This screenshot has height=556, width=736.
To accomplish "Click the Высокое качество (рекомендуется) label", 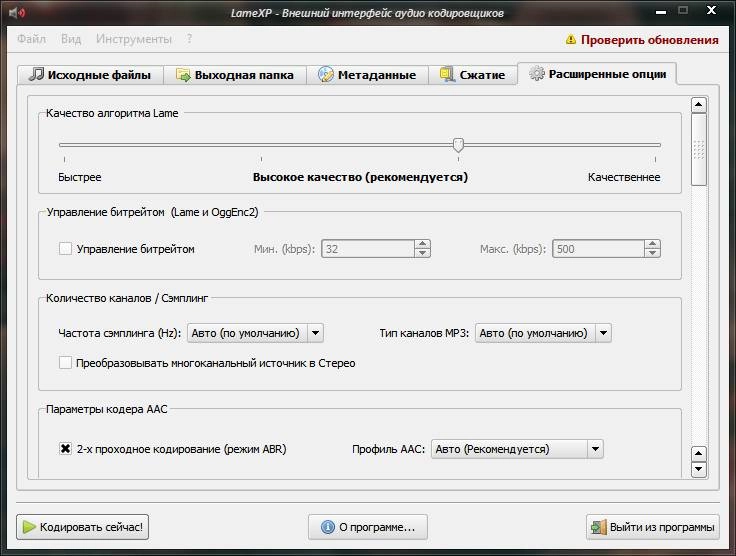I will pyautogui.click(x=360, y=177).
